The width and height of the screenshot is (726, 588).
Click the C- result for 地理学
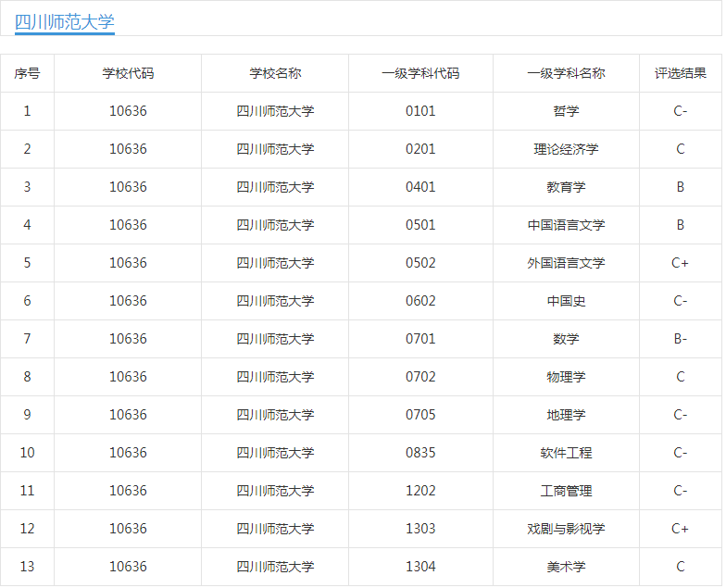point(680,415)
